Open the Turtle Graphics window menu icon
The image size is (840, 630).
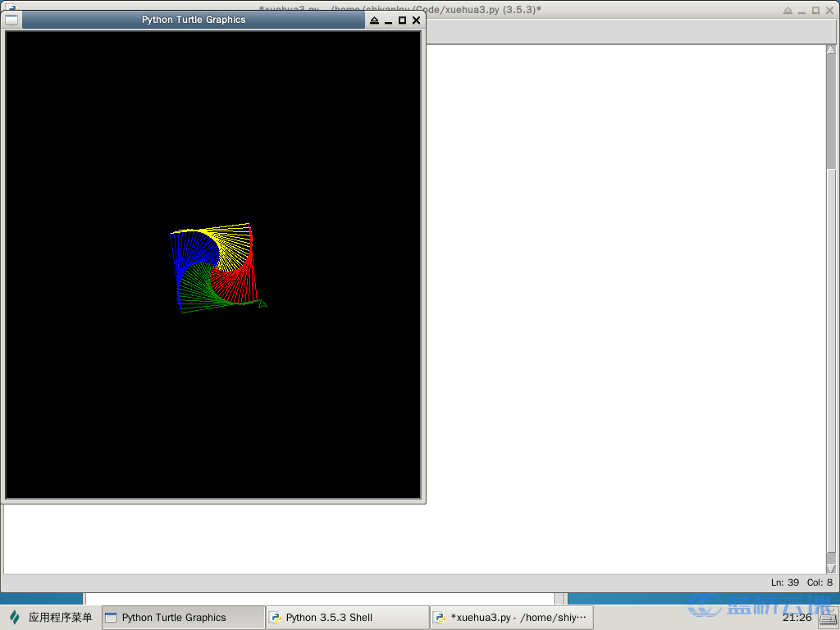(11, 20)
